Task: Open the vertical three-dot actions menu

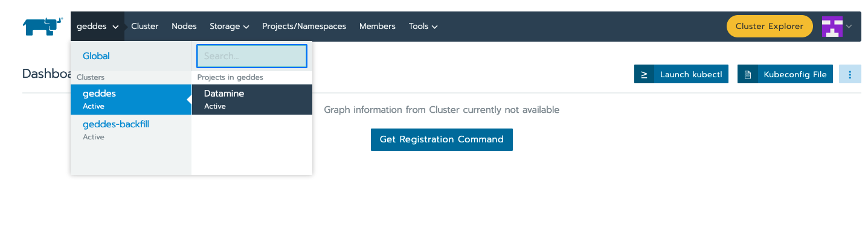Action: [x=850, y=75]
